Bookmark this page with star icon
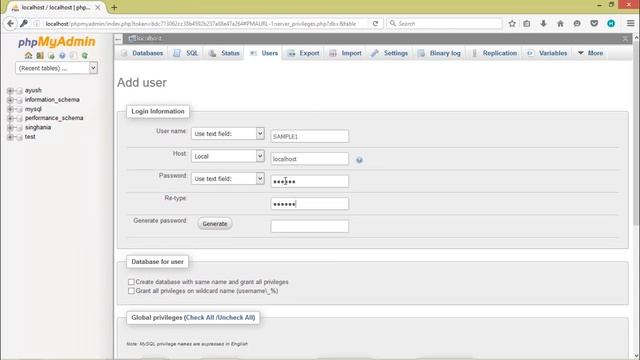This screenshot has height=360, width=640. coord(512,24)
